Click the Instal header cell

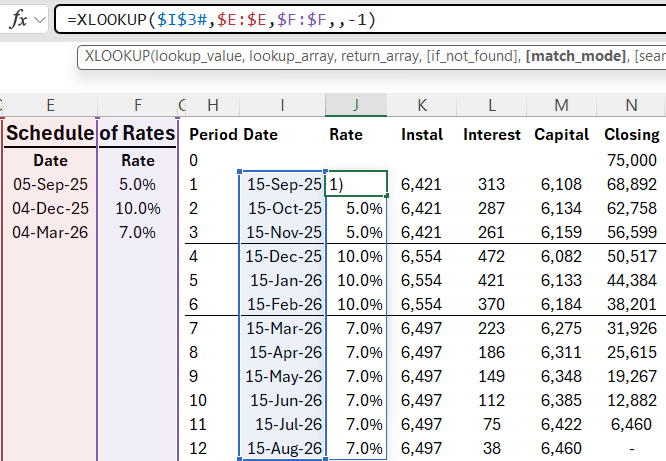tap(422, 135)
